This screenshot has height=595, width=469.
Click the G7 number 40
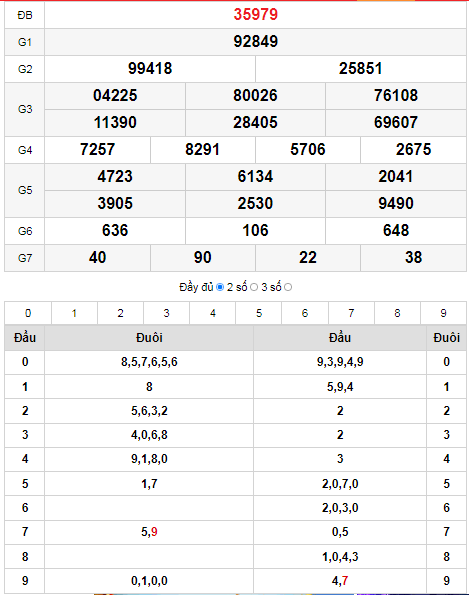[x=97, y=257]
